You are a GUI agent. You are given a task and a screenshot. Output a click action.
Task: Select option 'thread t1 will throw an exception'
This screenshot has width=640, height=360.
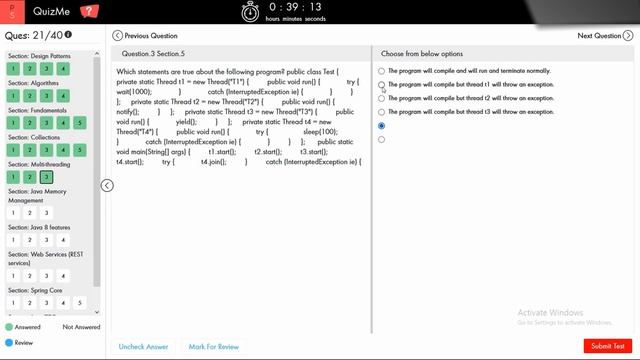[381, 84]
